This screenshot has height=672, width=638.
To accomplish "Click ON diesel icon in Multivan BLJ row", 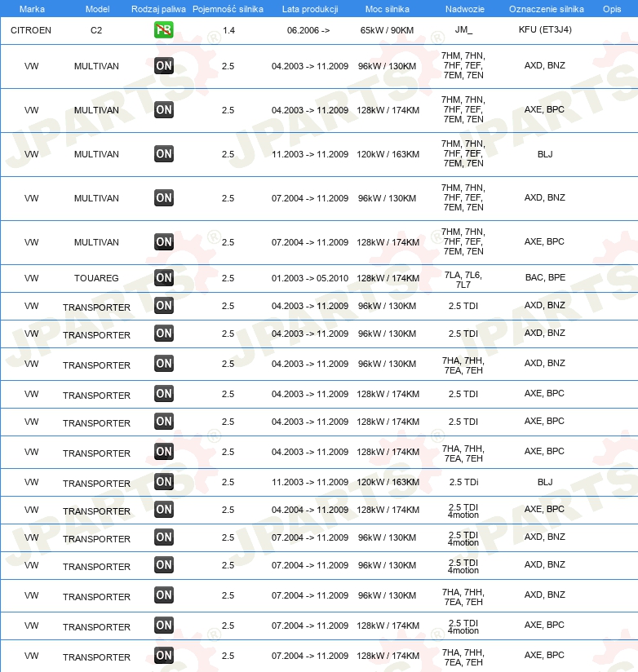I will pos(164,154).
